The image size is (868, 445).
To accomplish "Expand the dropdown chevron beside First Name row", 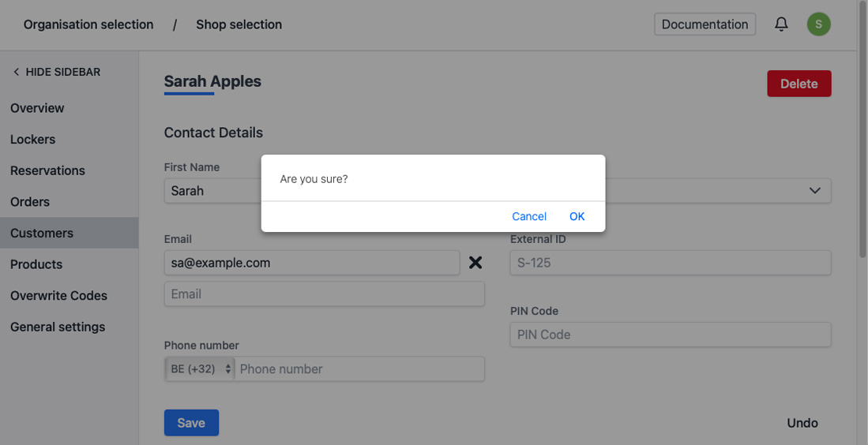I will pos(815,191).
